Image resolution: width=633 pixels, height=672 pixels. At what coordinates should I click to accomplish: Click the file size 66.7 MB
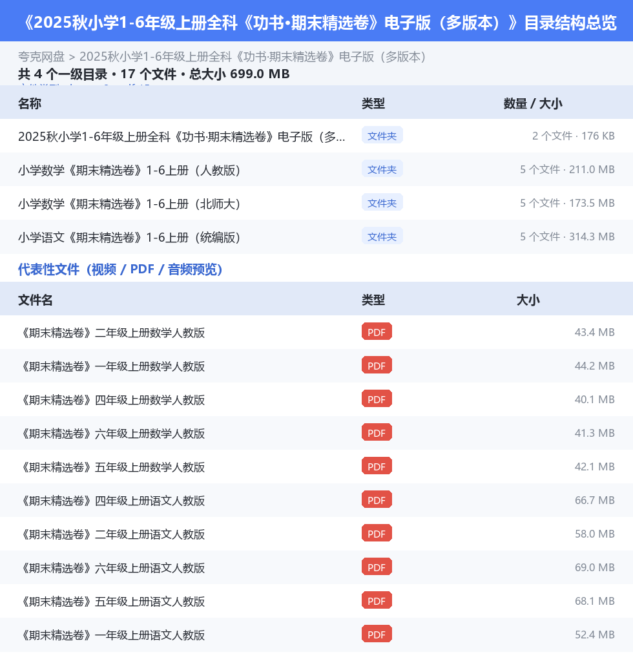point(594,500)
